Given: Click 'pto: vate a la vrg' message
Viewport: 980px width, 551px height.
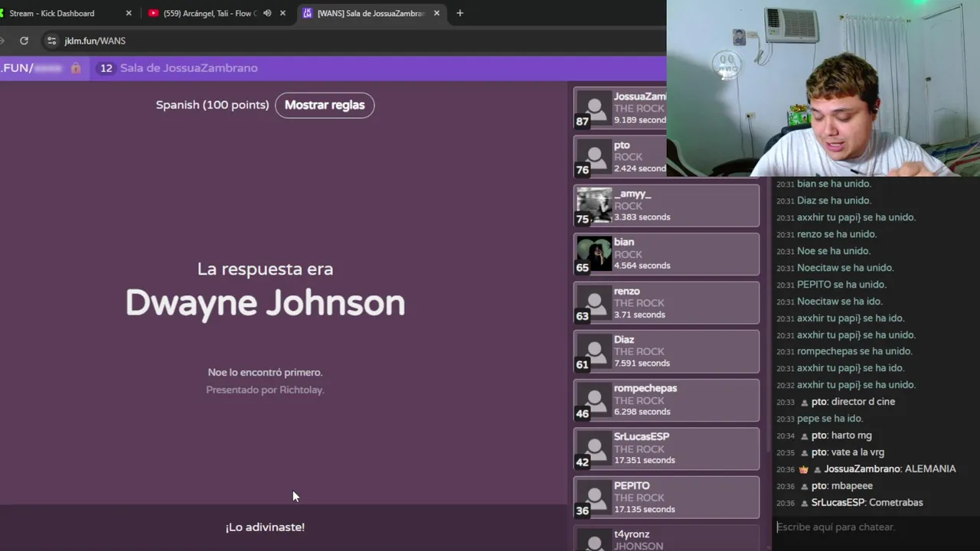Looking at the screenshot, I should [848, 452].
